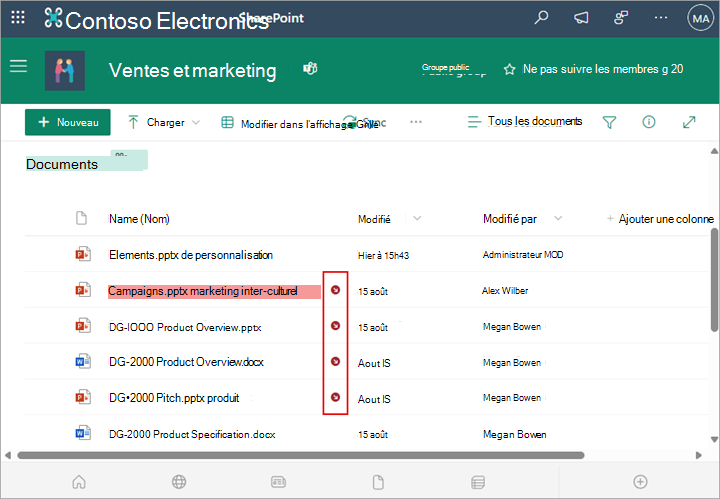Open DG-2000 Product Specification.docx
The width and height of the screenshot is (720, 499).
[192, 434]
